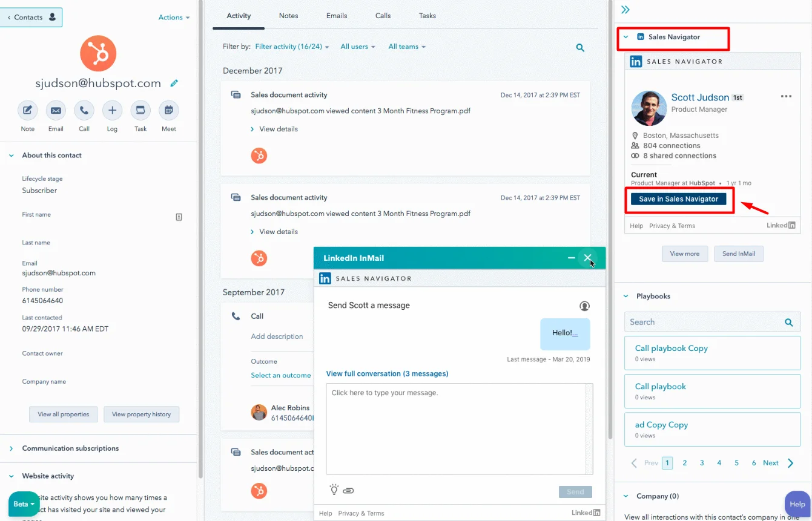The image size is (812, 521).
Task: Start a Call from the contact record
Action: point(84,110)
